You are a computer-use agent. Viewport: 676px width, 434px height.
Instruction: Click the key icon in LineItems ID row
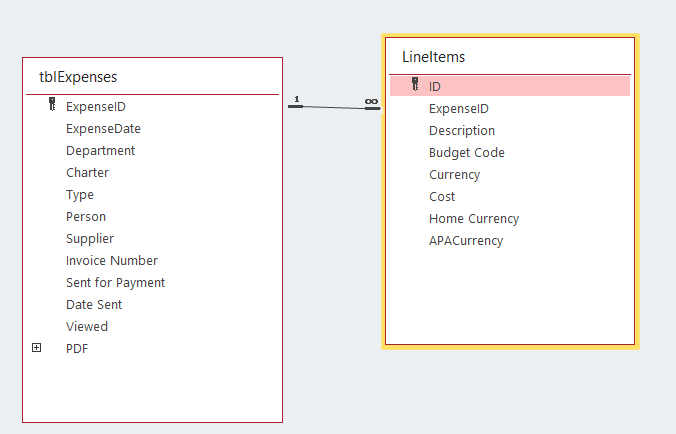click(415, 86)
